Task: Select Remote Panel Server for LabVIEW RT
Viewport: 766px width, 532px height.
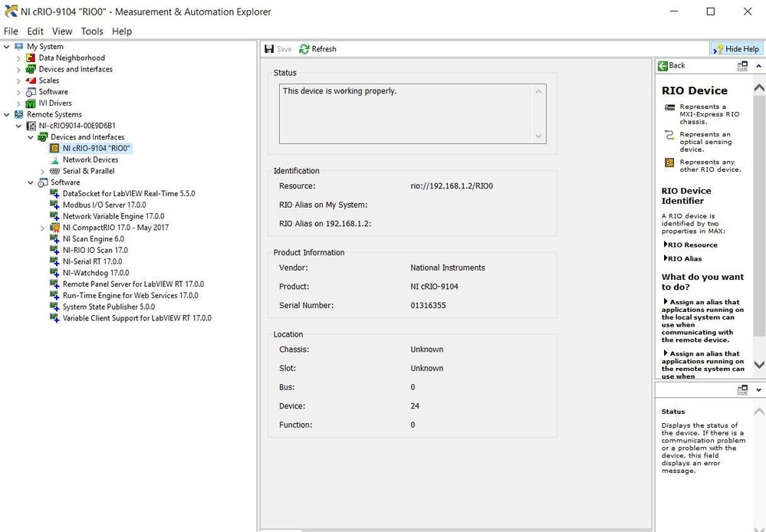Action: pyautogui.click(x=133, y=284)
